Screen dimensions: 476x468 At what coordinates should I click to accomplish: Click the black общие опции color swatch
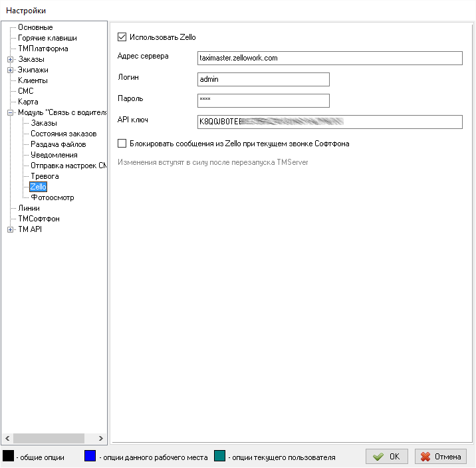[9, 457]
